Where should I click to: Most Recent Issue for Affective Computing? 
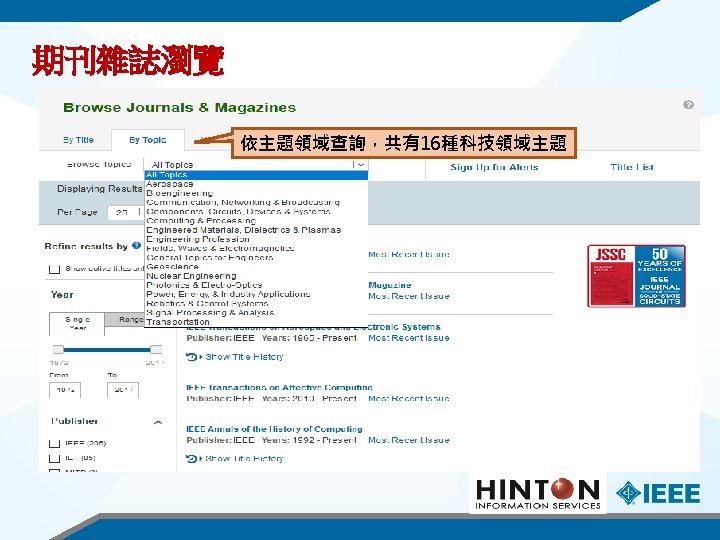(x=409, y=399)
